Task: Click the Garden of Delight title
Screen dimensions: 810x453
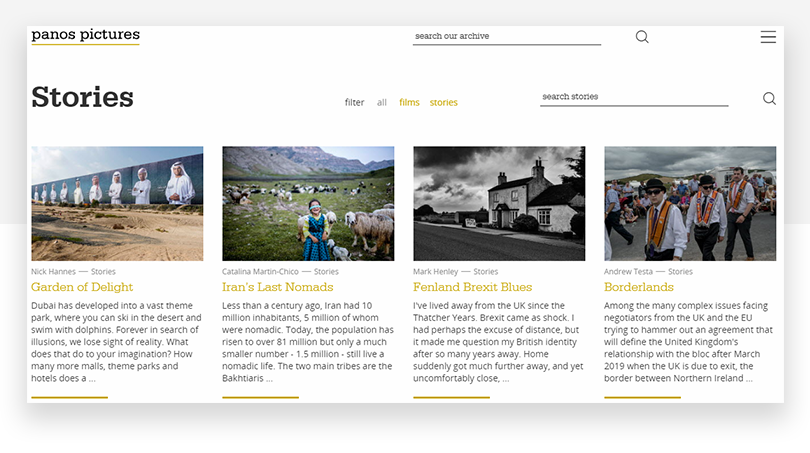Action: tap(82, 287)
